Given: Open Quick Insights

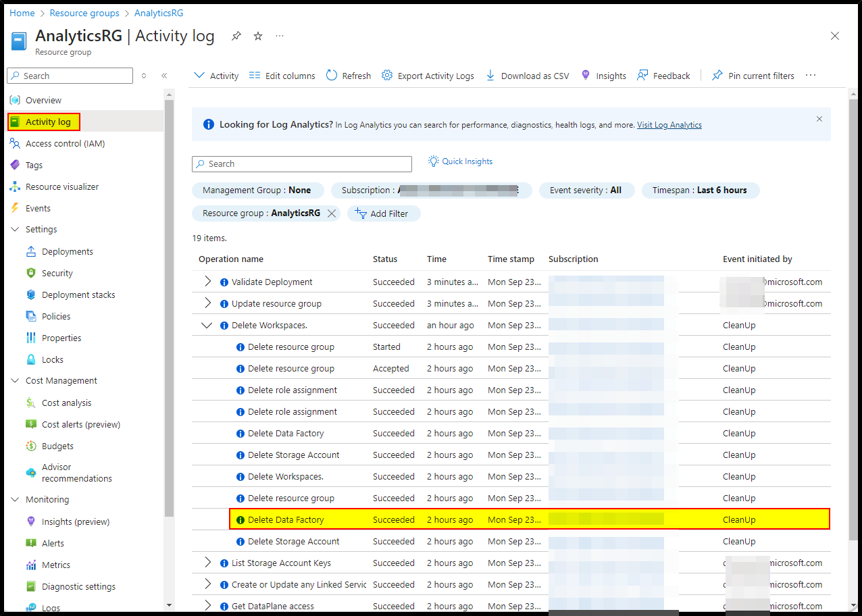Looking at the screenshot, I should pyautogui.click(x=461, y=161).
